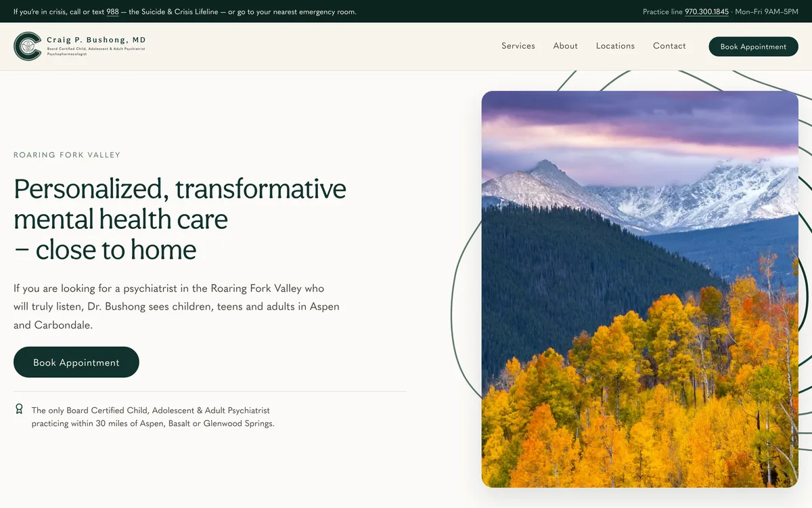Open the Services menu item

pos(518,46)
